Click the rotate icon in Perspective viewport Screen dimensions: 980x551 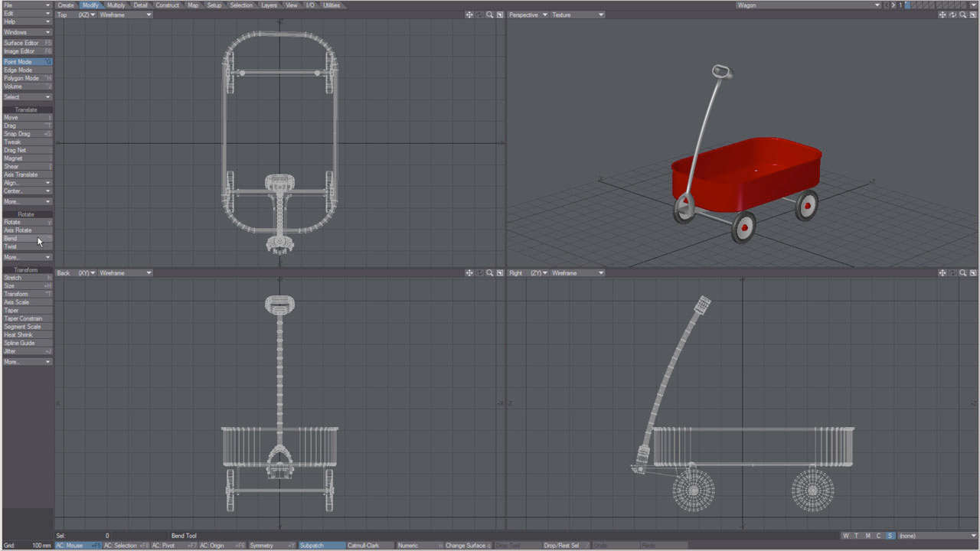click(x=952, y=15)
